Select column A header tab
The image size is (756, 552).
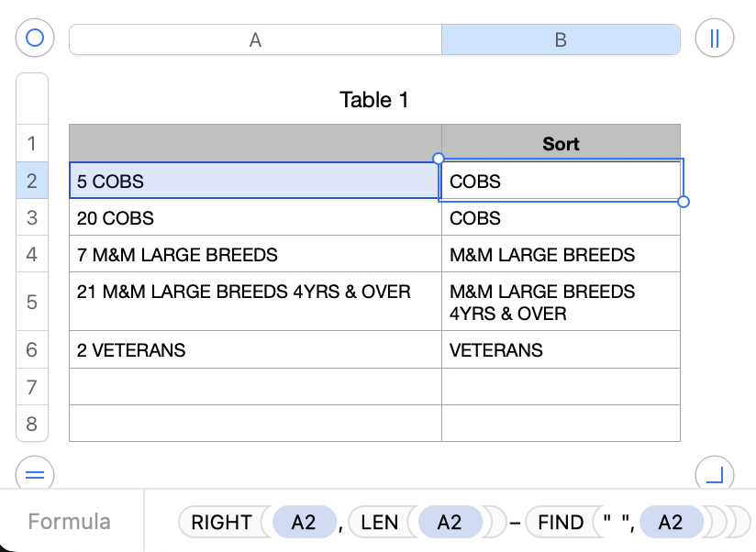pyautogui.click(x=255, y=39)
